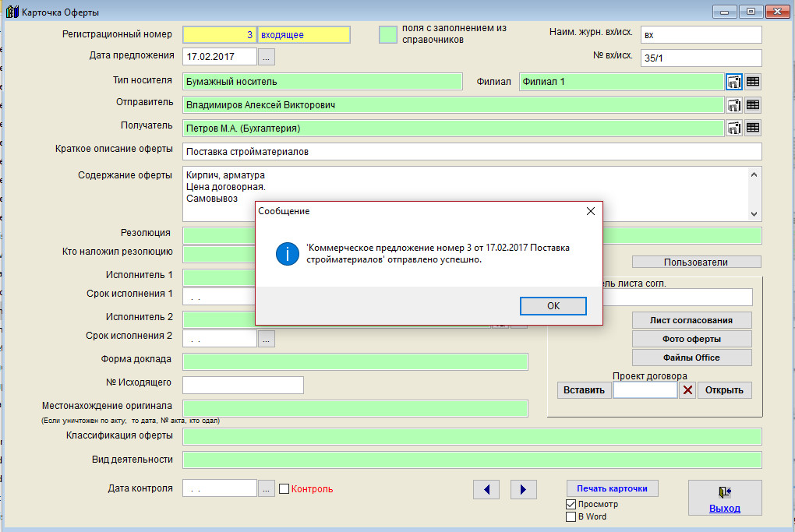Click № вх/исх. field
Viewport: 795px width, 532px height.
coord(701,58)
